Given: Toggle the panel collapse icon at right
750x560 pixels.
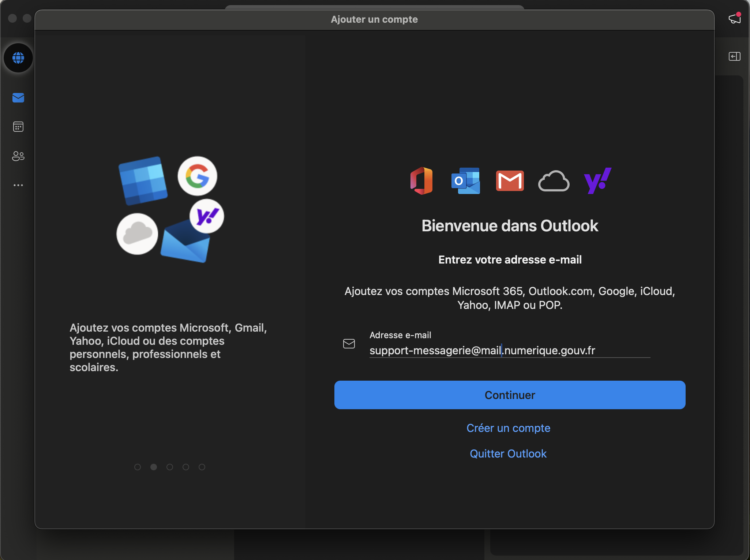Looking at the screenshot, I should [735, 56].
